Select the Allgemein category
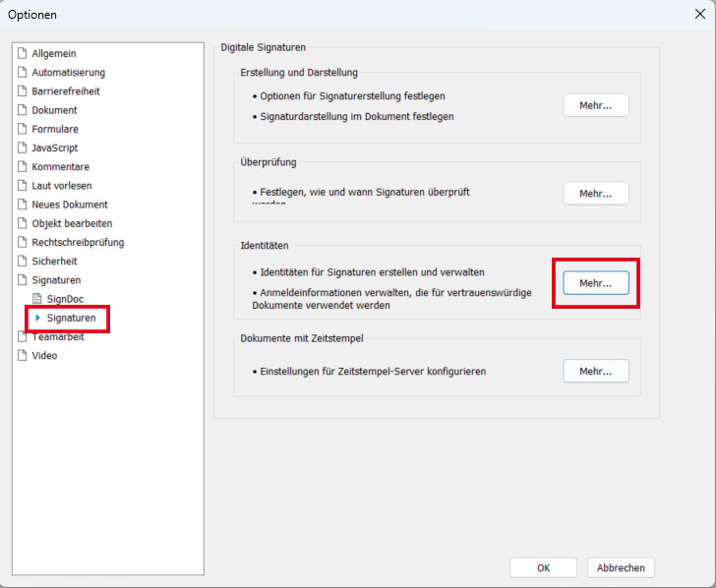Image resolution: width=716 pixels, height=588 pixels. [x=53, y=53]
